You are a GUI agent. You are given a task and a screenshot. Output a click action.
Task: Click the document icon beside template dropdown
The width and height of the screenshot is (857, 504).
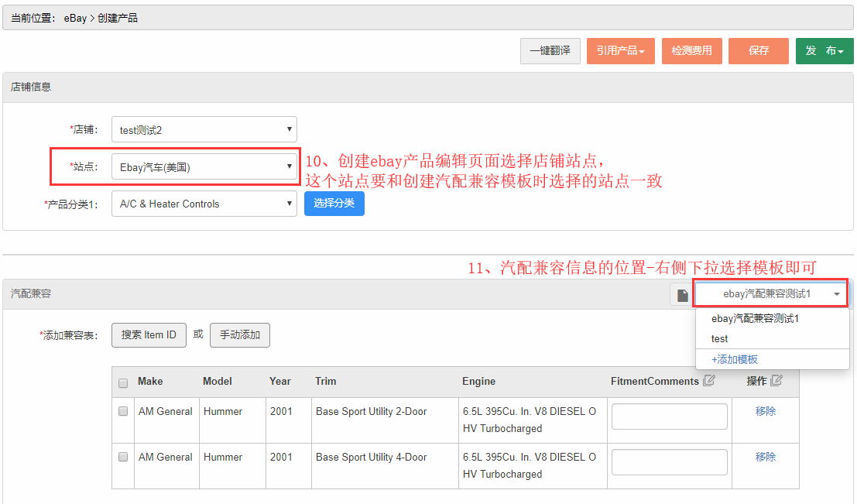pyautogui.click(x=682, y=295)
